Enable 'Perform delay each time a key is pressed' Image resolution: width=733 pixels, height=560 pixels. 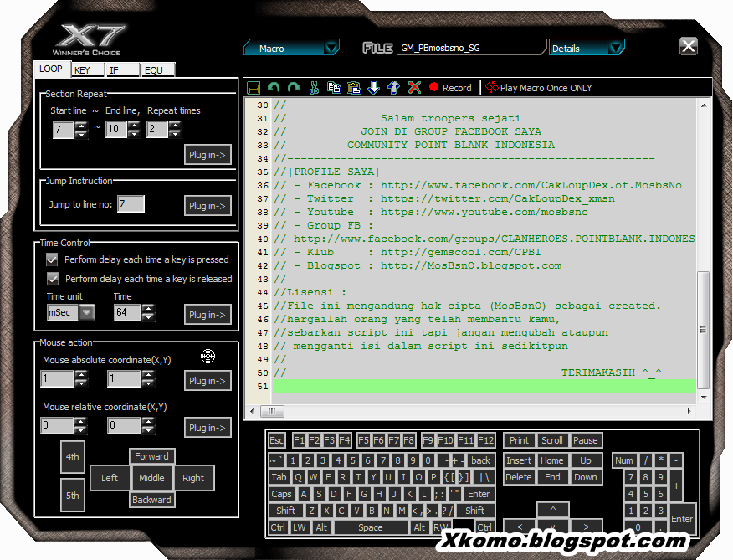(x=51, y=259)
